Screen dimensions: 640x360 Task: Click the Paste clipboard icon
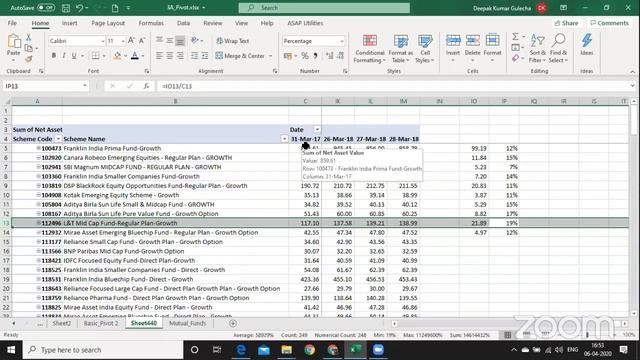pos(13,41)
